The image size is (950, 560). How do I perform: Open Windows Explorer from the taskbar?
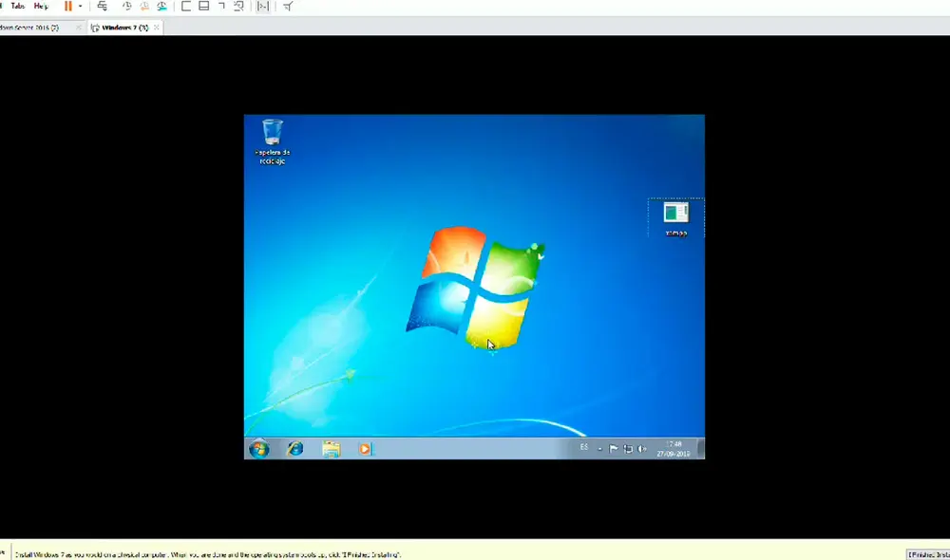(331, 448)
